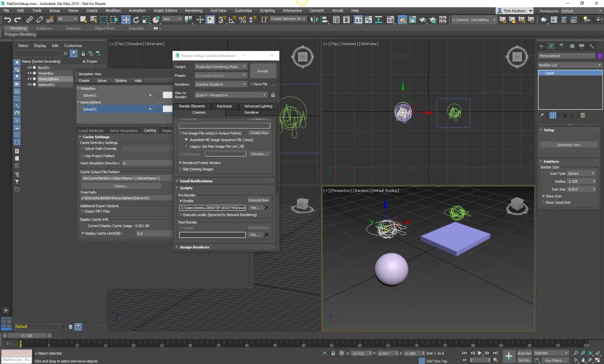Click the Create Now button
This screenshot has height=364, width=604.
259,133
